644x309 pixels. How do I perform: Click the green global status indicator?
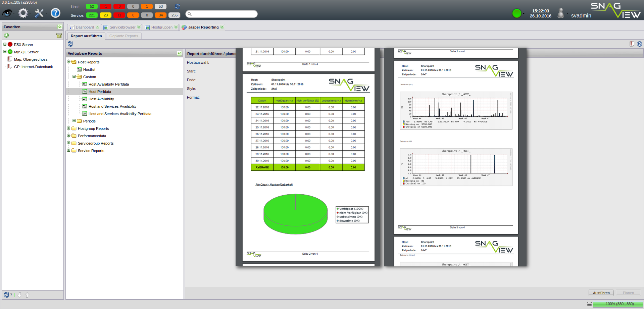point(517,13)
